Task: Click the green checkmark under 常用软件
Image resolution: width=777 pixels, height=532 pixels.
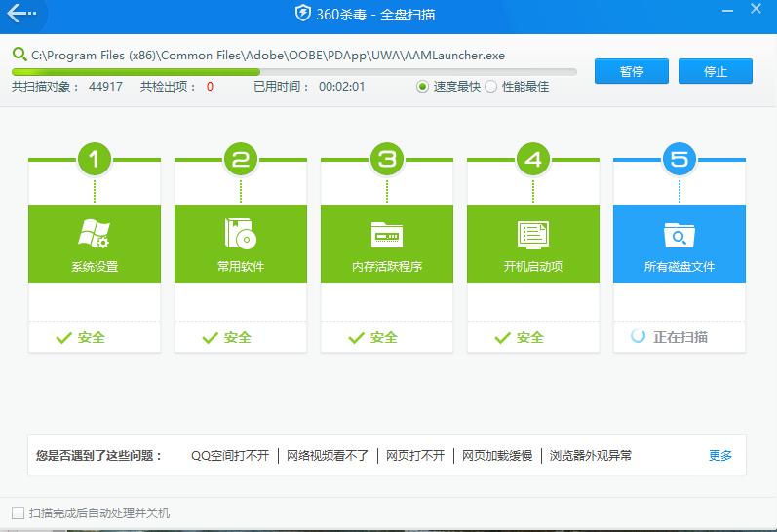Action: tap(211, 338)
